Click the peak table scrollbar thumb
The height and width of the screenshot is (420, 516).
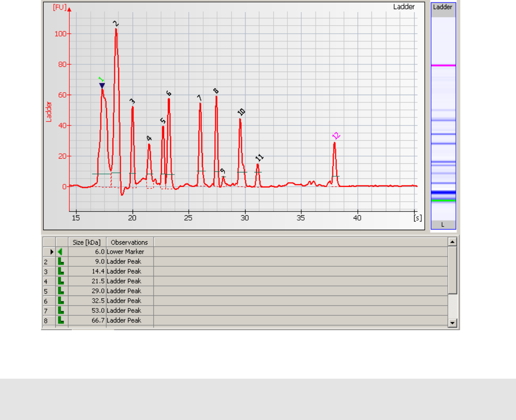tap(452, 270)
